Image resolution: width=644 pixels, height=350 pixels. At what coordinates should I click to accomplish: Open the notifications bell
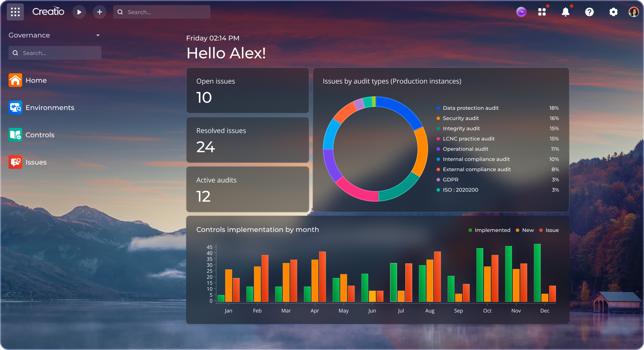tap(566, 12)
